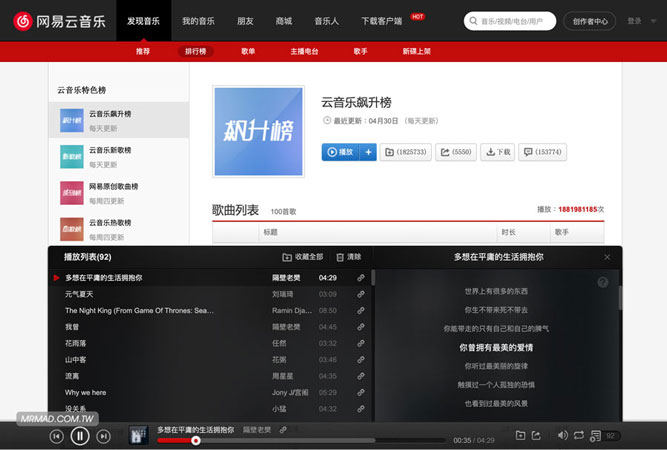Toggle the loop playback mode icon

578,435
